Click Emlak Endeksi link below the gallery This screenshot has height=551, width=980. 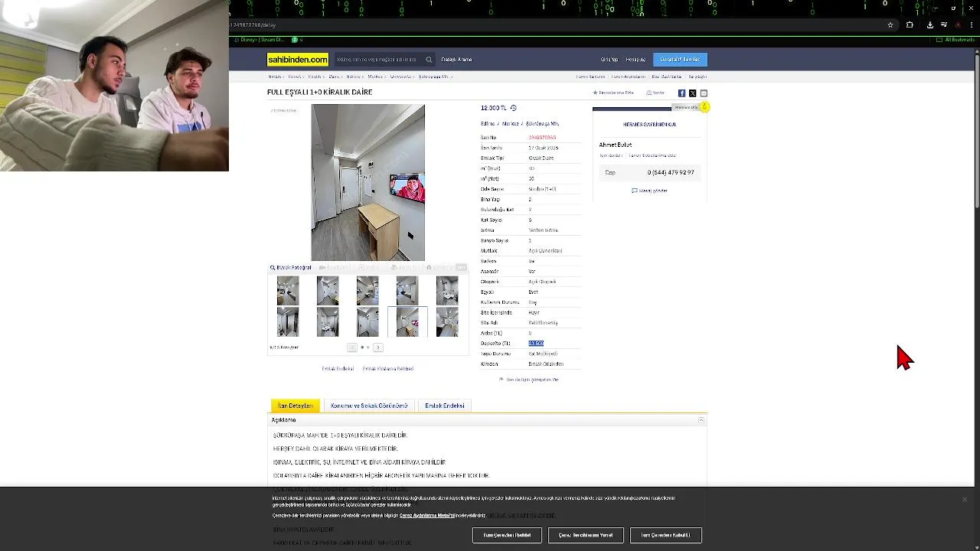point(338,369)
